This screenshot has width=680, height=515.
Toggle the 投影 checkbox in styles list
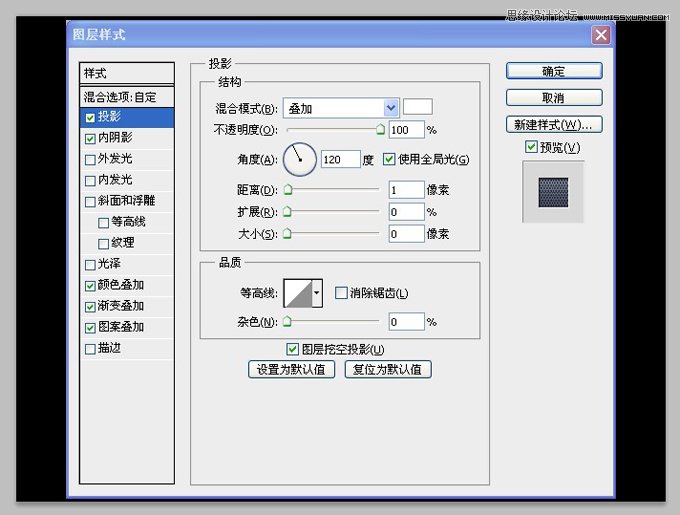pos(90,117)
